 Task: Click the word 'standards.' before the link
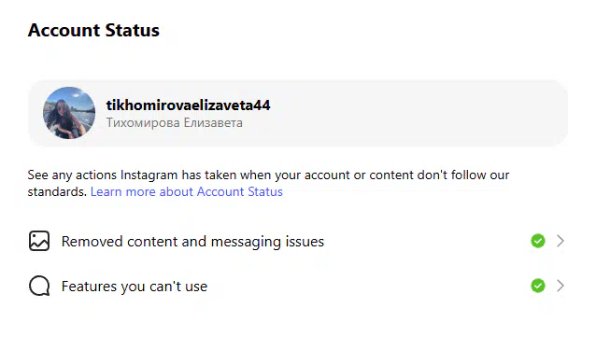(x=57, y=191)
